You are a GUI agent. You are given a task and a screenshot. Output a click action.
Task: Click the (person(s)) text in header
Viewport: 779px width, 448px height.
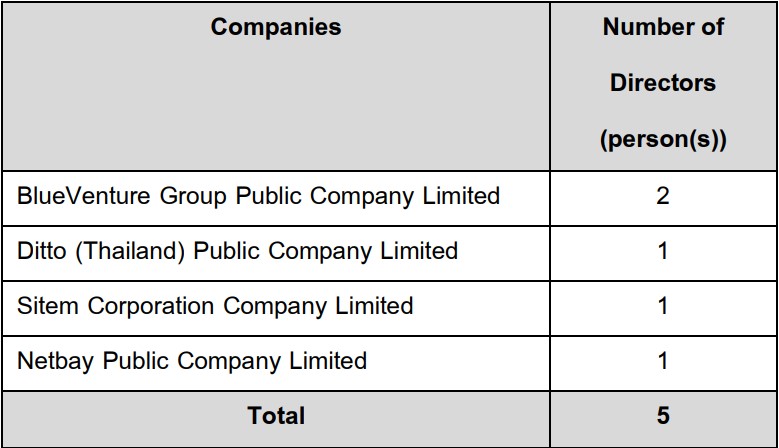click(x=663, y=140)
